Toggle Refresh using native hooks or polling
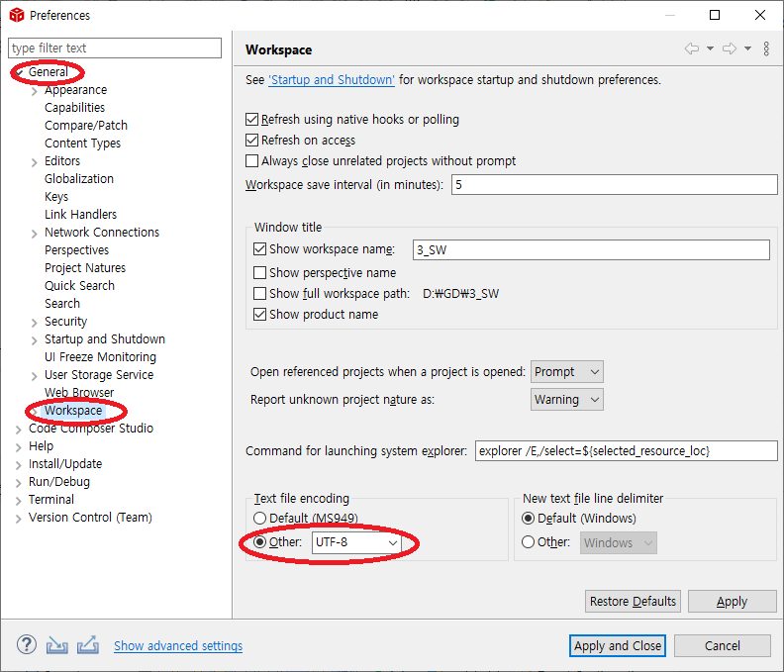The height and width of the screenshot is (672, 784). tap(252, 120)
